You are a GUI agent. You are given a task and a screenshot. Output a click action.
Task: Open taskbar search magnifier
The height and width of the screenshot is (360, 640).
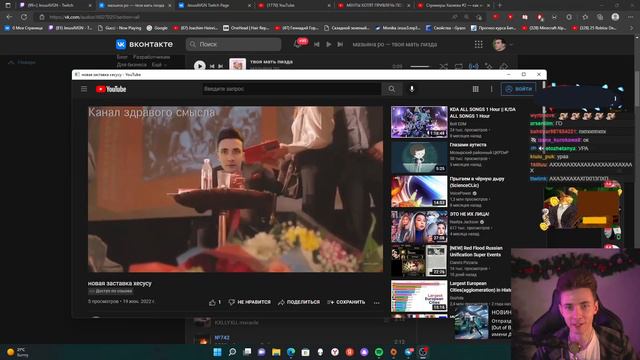[232, 352]
